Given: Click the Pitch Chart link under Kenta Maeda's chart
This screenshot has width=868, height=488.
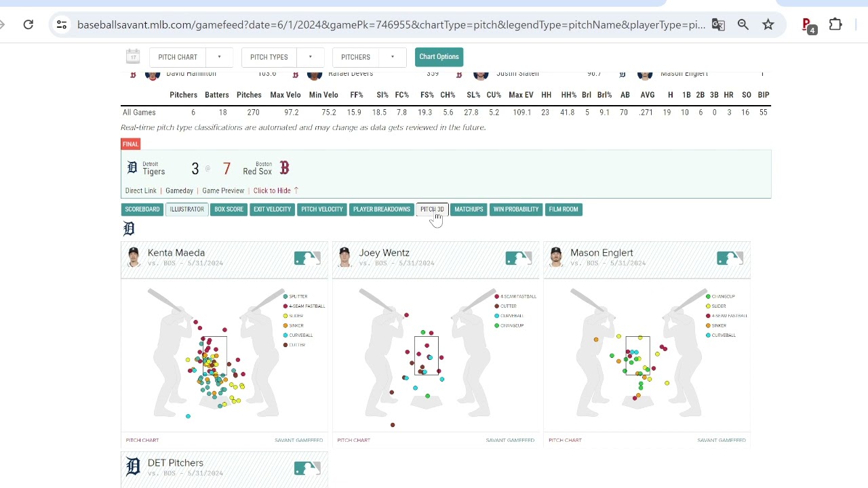Looking at the screenshot, I should 142,441.
